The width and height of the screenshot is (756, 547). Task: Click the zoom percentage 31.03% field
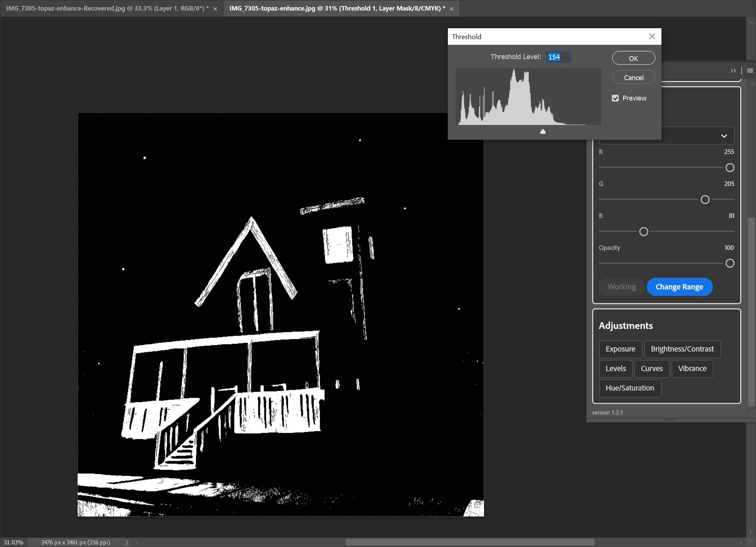pos(14,542)
